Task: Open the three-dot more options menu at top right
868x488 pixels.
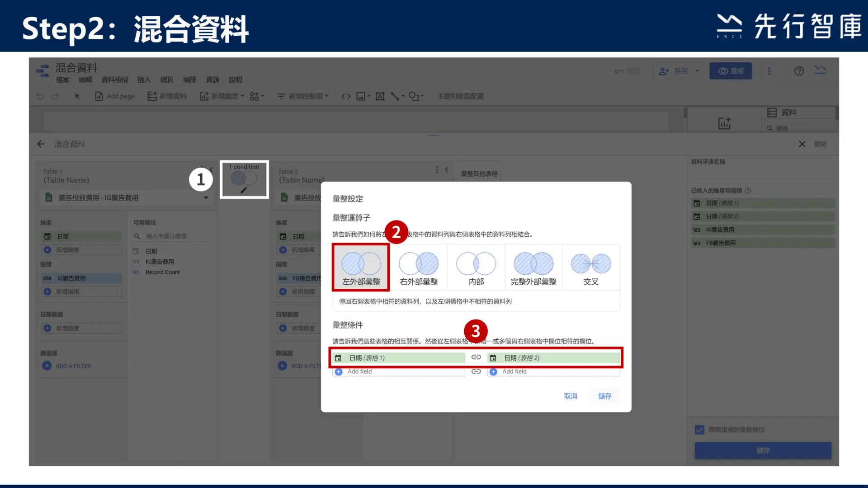Action: point(769,71)
